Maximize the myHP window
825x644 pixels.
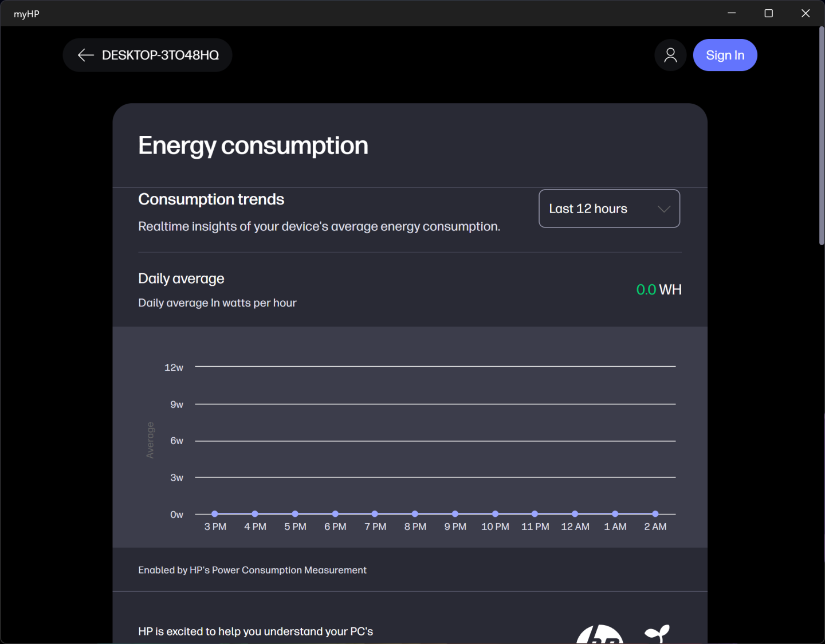pyautogui.click(x=769, y=13)
